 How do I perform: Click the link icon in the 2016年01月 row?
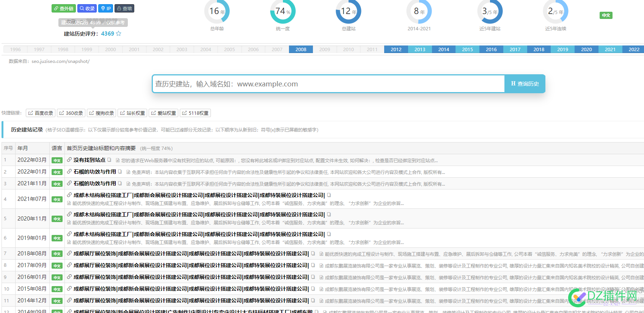pos(69,277)
